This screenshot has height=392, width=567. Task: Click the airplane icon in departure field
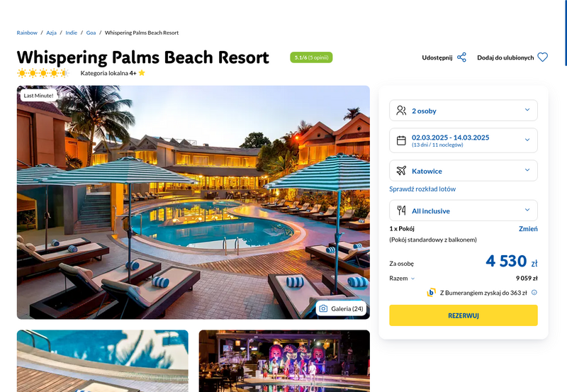coord(401,170)
